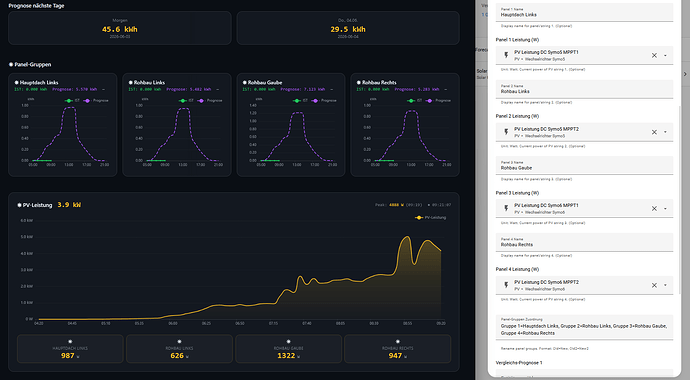Click the 3.9 kW current PV-Leistung value

(69, 205)
